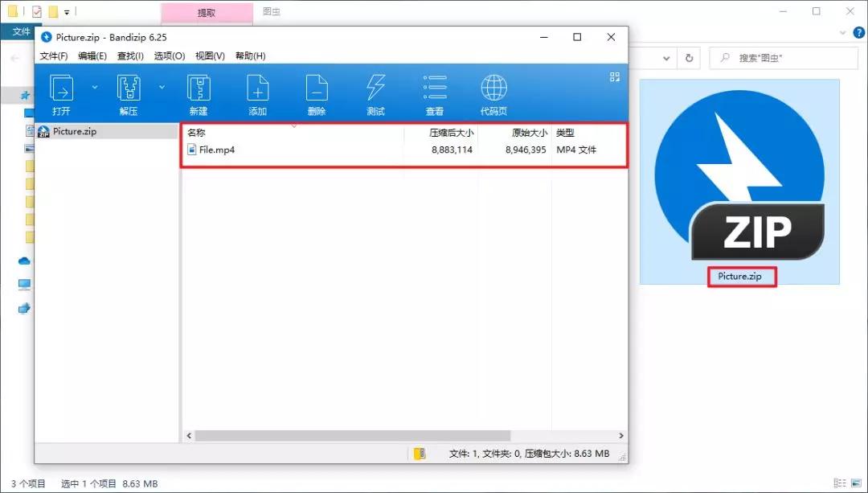Toggle the view layout icon in toolbar corner

(615, 77)
